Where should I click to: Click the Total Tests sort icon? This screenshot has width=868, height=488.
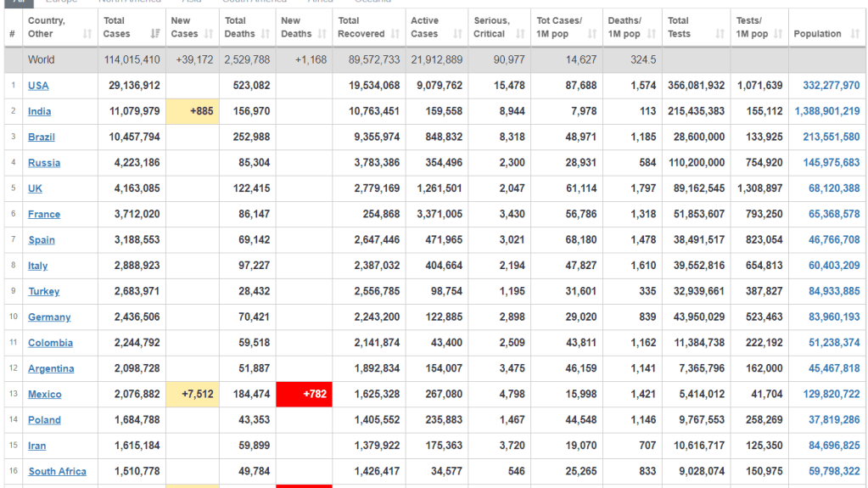(720, 34)
